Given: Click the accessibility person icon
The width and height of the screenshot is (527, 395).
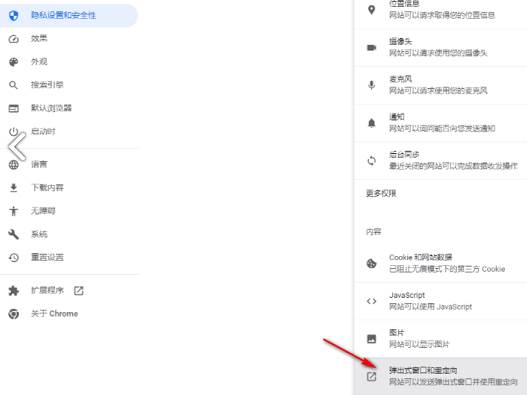Looking at the screenshot, I should [13, 211].
